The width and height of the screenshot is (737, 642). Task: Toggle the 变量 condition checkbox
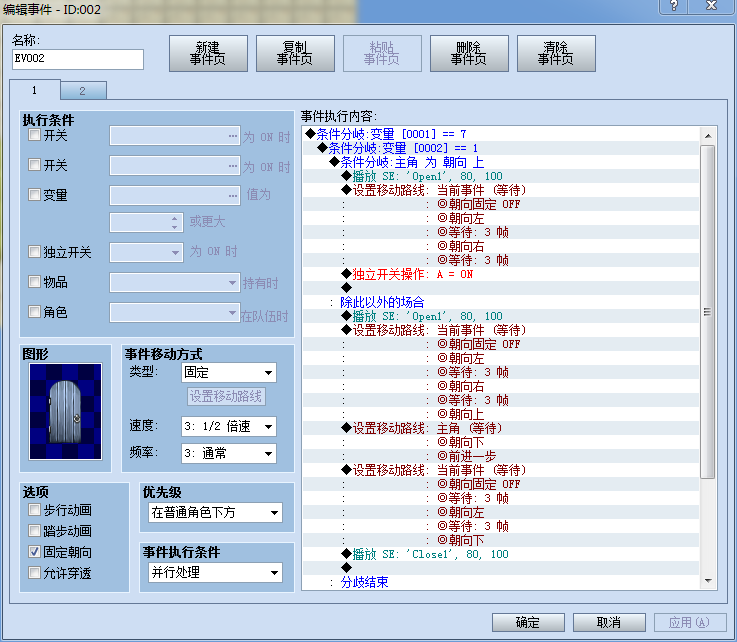pyautogui.click(x=34, y=194)
